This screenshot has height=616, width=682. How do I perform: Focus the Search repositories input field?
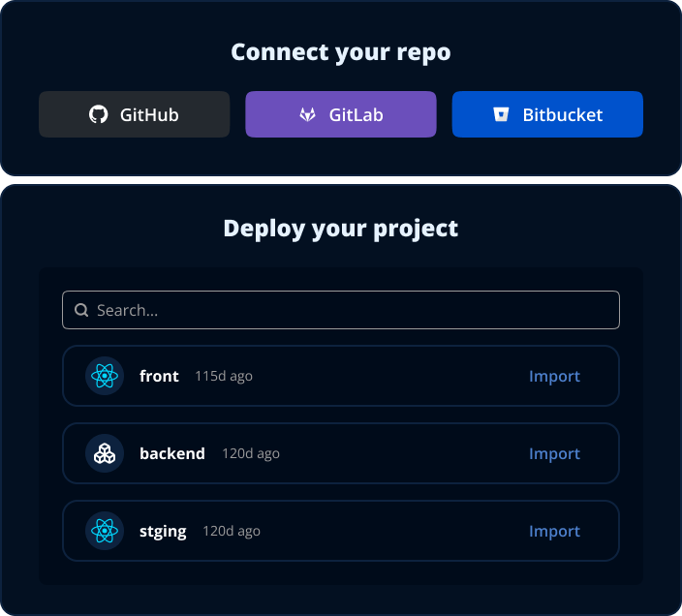pyautogui.click(x=349, y=310)
